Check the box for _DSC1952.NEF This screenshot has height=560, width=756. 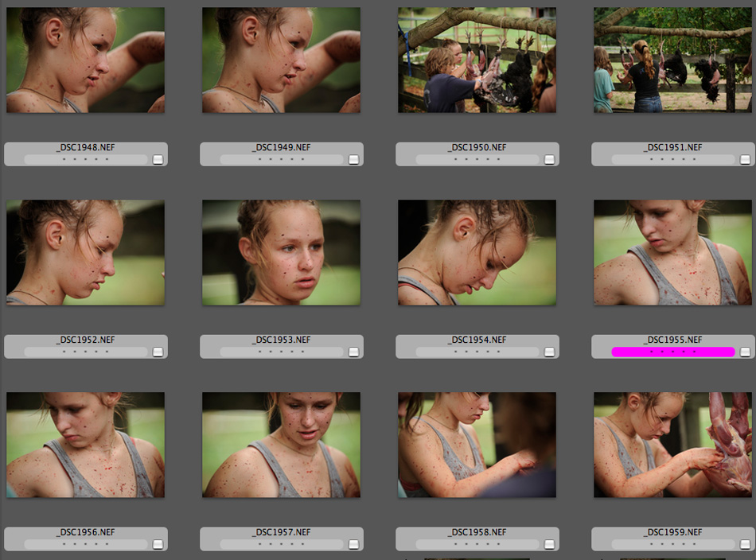click(158, 352)
